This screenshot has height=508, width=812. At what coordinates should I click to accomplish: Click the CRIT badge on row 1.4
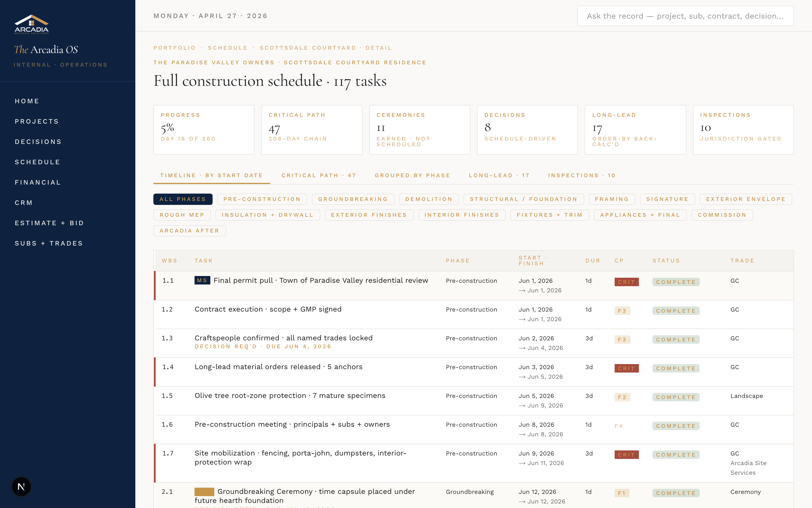(x=626, y=368)
